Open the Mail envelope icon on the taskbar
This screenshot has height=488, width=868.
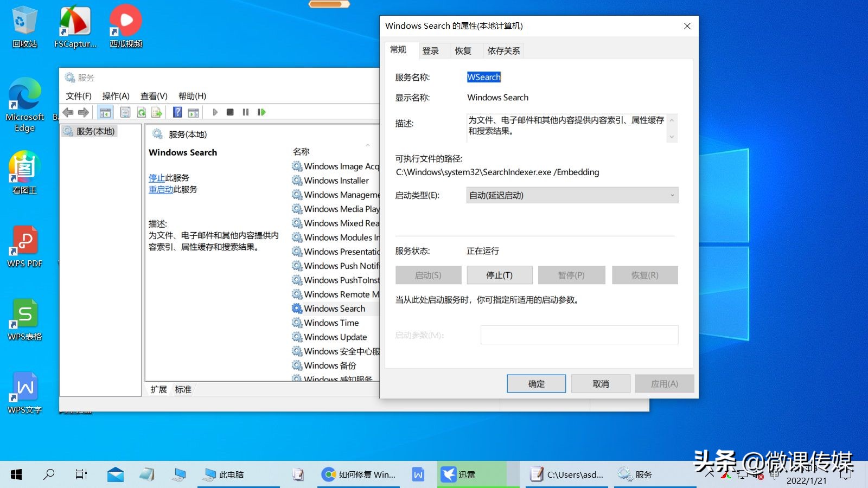115,474
